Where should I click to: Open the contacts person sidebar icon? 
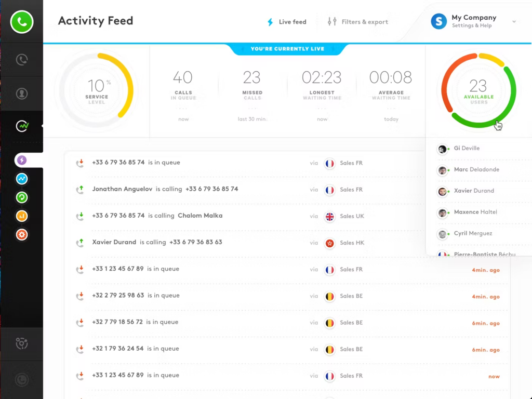(22, 94)
